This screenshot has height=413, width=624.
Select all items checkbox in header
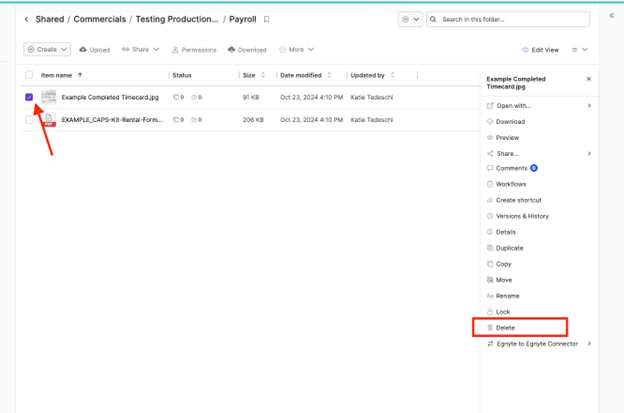click(x=29, y=75)
